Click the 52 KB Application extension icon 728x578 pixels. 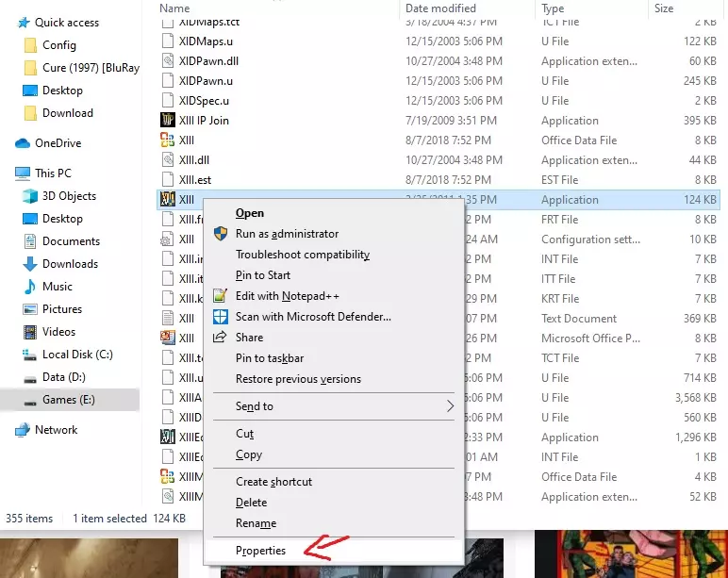tap(168, 496)
